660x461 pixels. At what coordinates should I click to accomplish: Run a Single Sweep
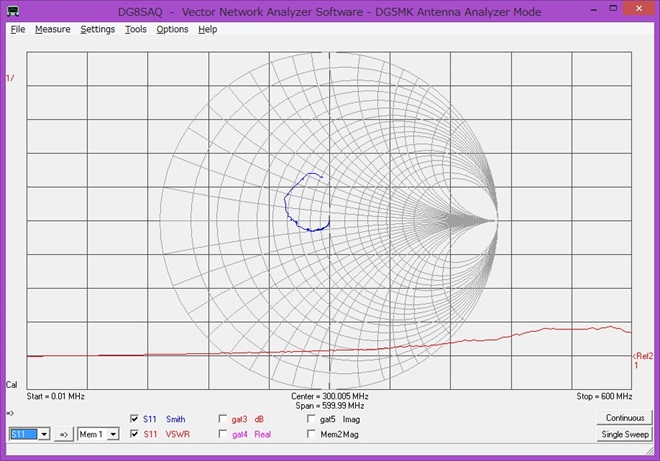[x=625, y=434]
